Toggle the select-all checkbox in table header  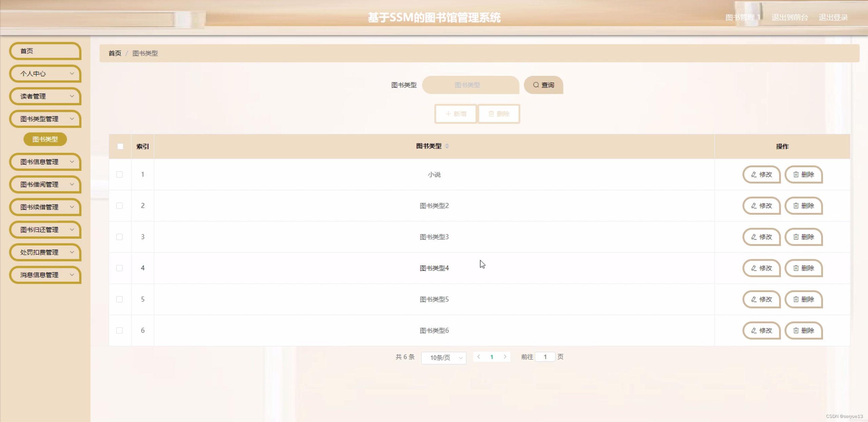tap(120, 147)
